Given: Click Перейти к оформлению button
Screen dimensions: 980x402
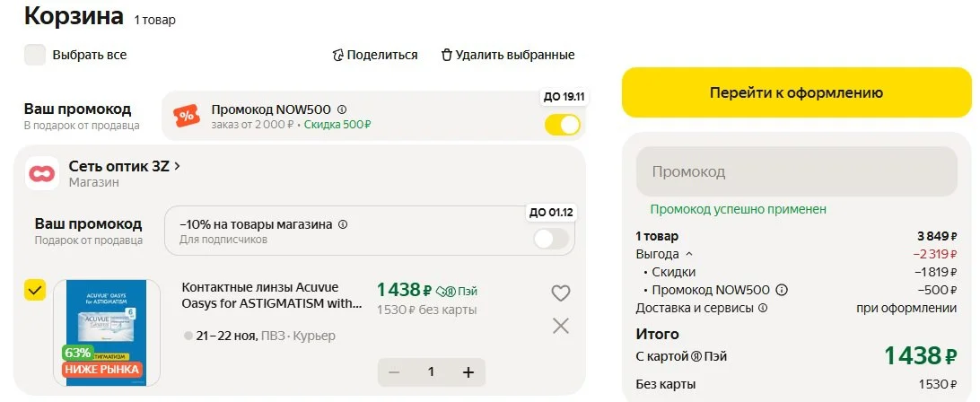Looking at the screenshot, I should point(796,92).
